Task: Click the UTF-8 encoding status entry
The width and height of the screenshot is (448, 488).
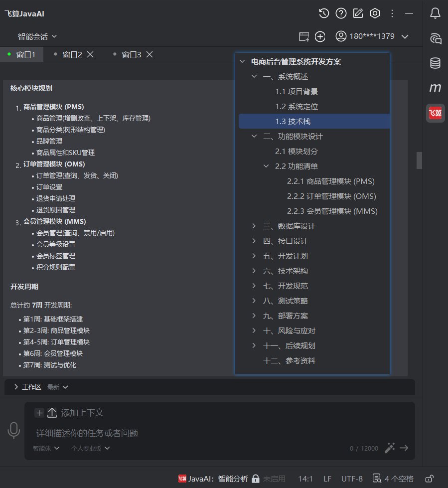Action: click(352, 479)
